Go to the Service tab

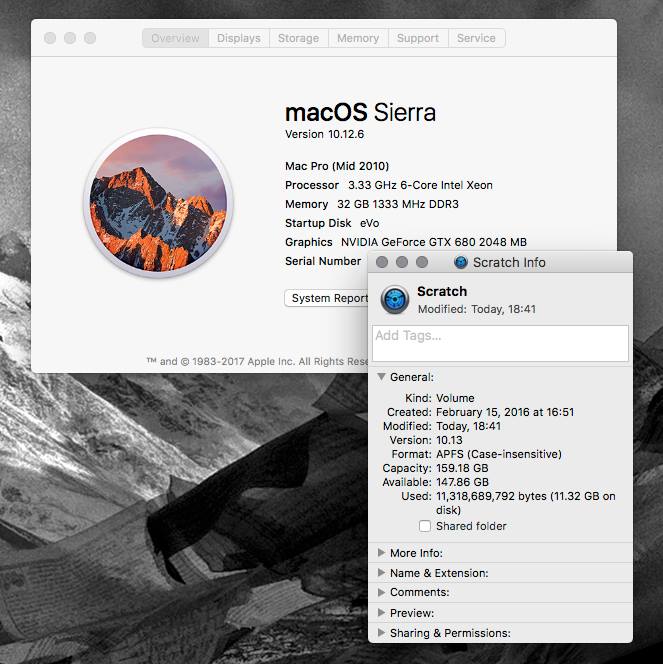click(x=476, y=38)
